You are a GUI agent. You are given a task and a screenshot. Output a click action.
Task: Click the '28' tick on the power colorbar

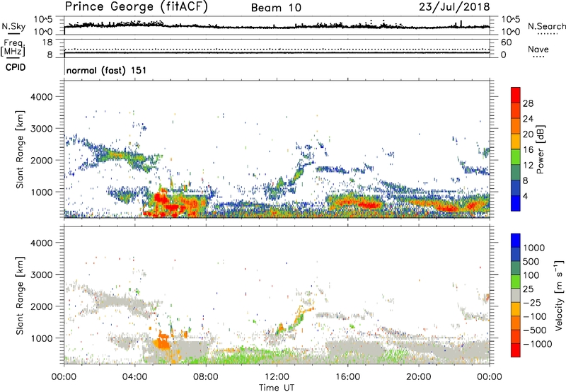pos(528,103)
